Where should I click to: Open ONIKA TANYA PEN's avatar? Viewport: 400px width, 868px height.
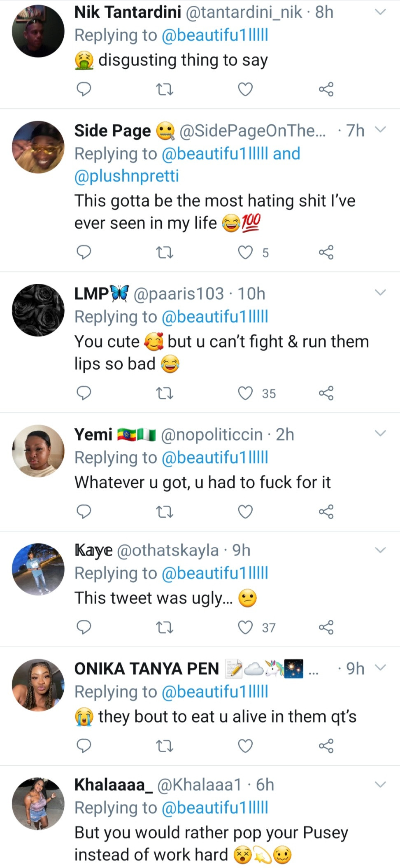38,685
